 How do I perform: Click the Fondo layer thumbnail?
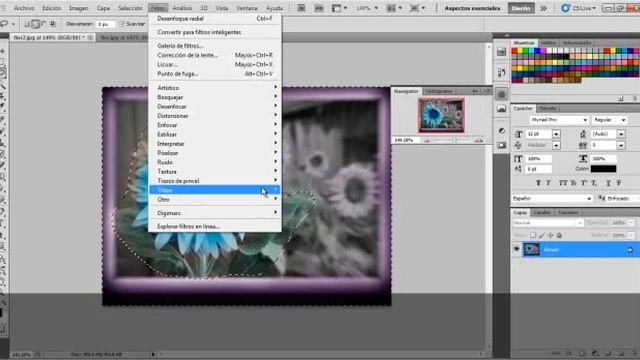[531, 249]
